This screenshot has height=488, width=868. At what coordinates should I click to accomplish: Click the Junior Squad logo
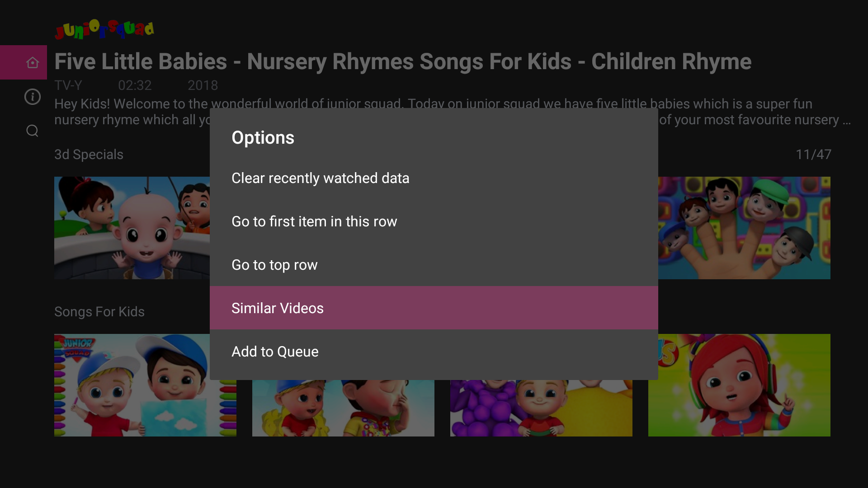[104, 29]
